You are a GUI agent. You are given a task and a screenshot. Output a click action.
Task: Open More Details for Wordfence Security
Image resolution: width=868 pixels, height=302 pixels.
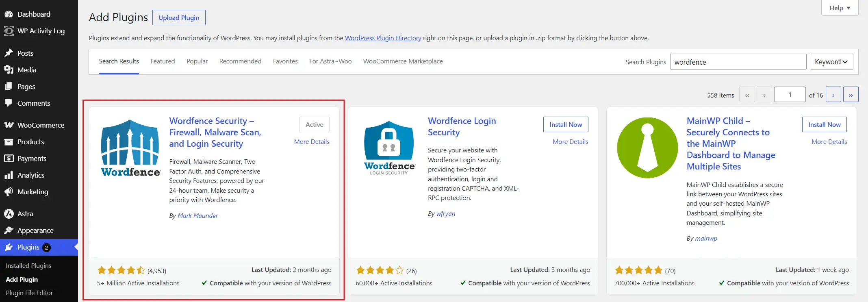(312, 141)
